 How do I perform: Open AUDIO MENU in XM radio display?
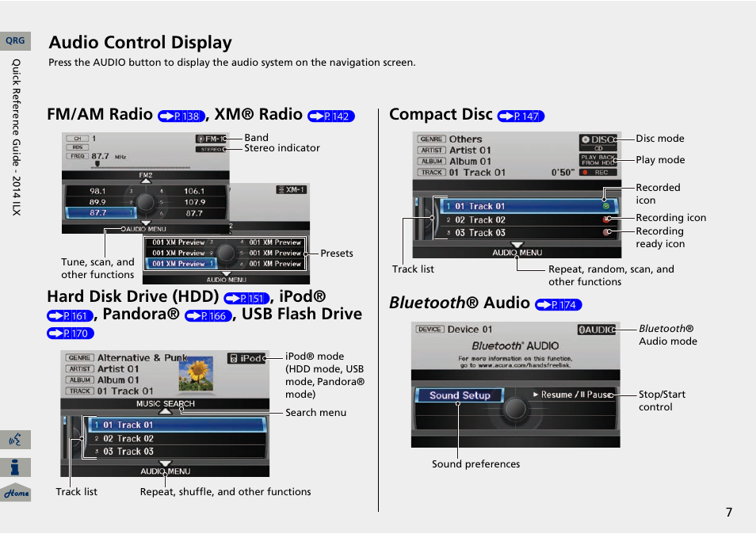tap(226, 279)
